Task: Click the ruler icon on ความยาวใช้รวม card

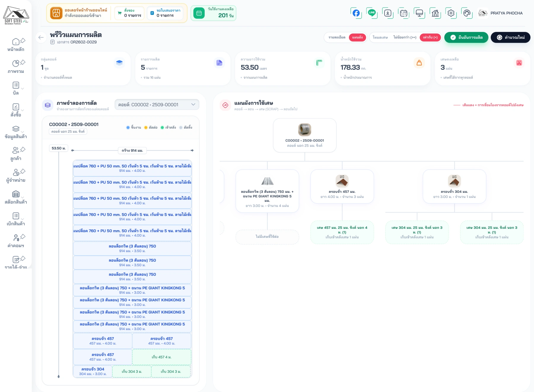Action: [x=319, y=63]
